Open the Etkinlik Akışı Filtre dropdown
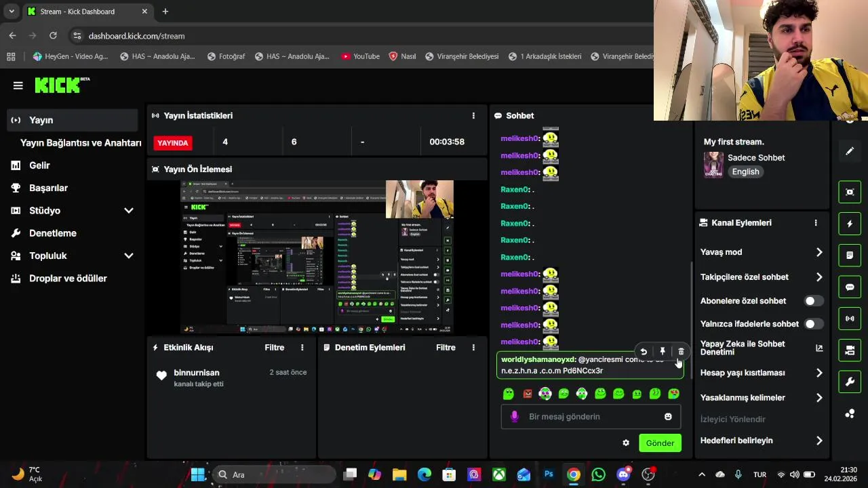Image resolution: width=868 pixels, height=488 pixels. tap(275, 348)
